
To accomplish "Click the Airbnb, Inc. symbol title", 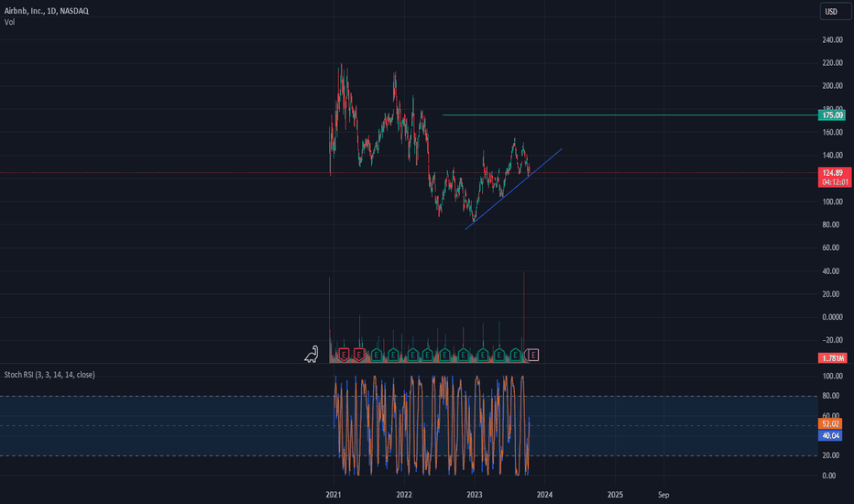I will pyautogui.click(x=47, y=11).
